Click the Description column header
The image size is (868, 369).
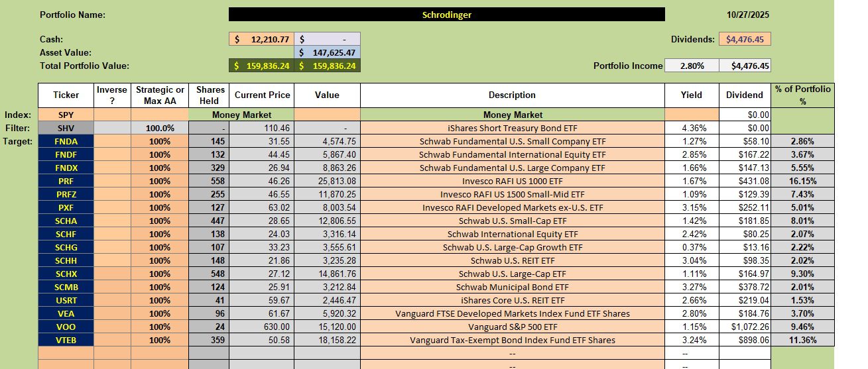click(x=512, y=95)
